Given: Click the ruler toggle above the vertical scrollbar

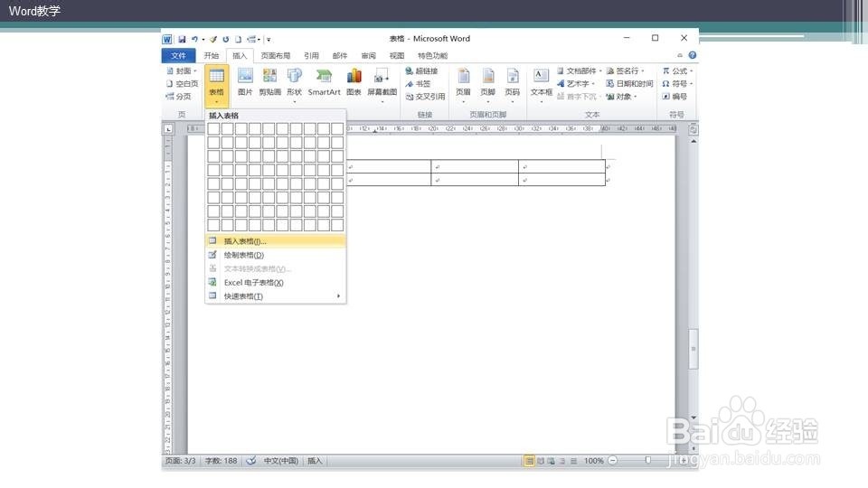Looking at the screenshot, I should click(693, 129).
